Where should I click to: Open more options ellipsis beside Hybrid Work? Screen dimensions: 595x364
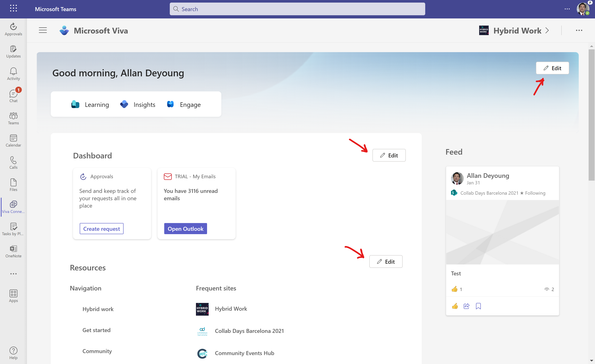coord(579,30)
